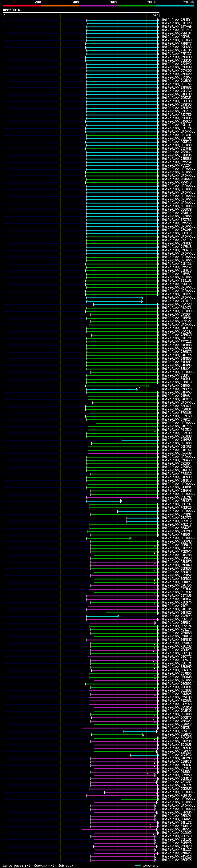Click the short cyan bar for UniRef100_Q4T819

[115, 301]
